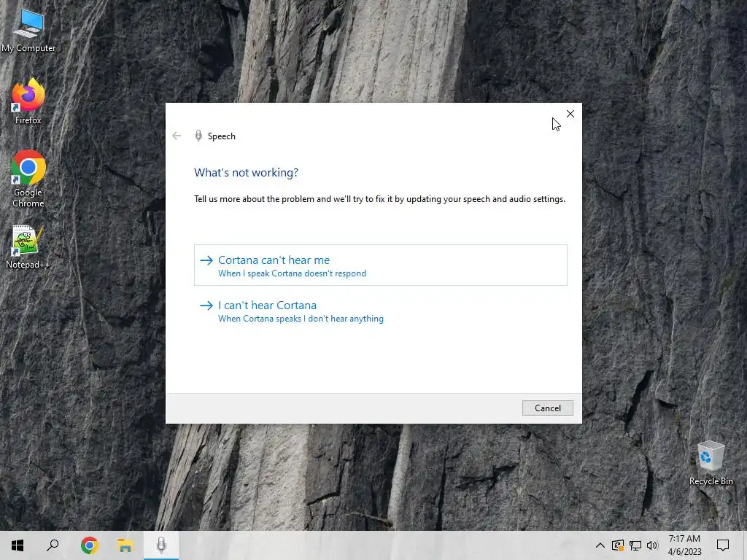Open Google Chrome desktop shortcut

[28, 179]
